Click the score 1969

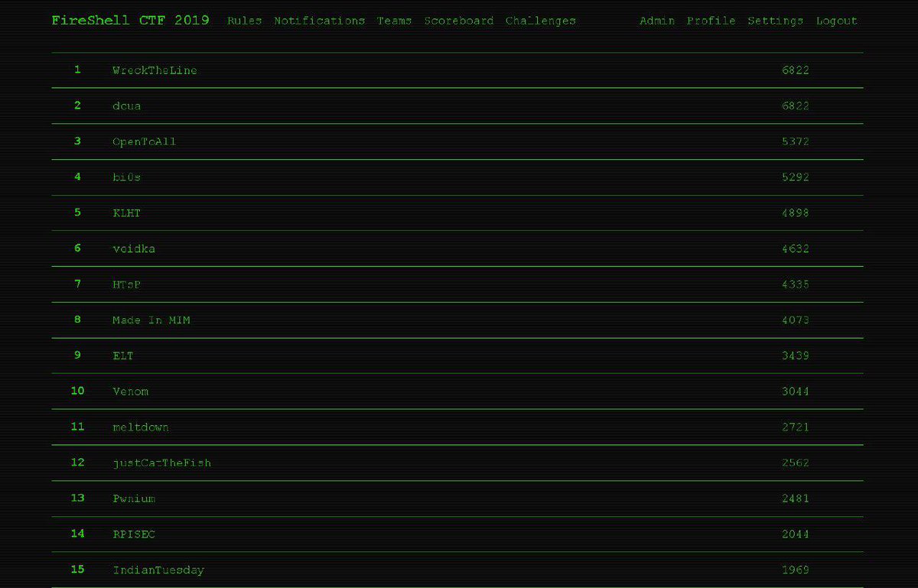(796, 570)
